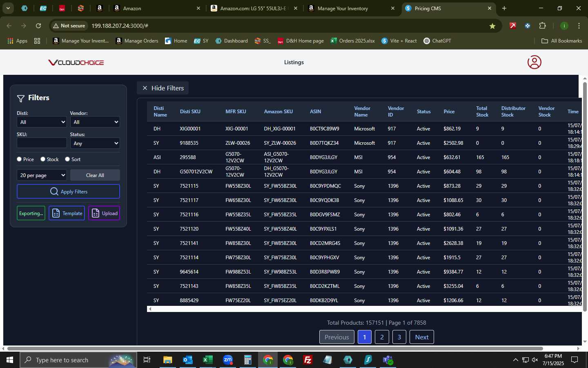
Task: Show hidden system tray icons
Action: pos(515,360)
